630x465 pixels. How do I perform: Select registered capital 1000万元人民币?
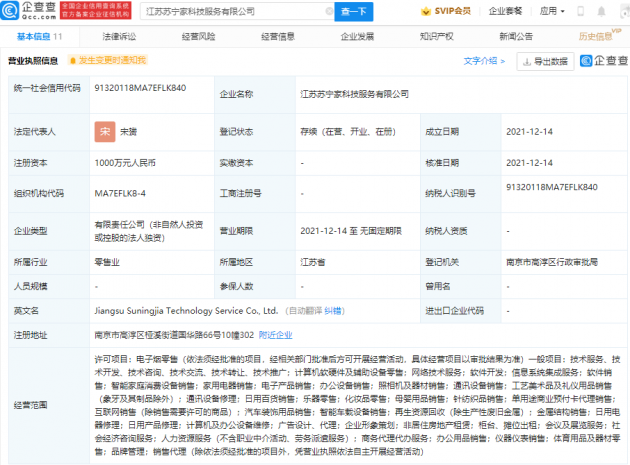click(x=125, y=163)
